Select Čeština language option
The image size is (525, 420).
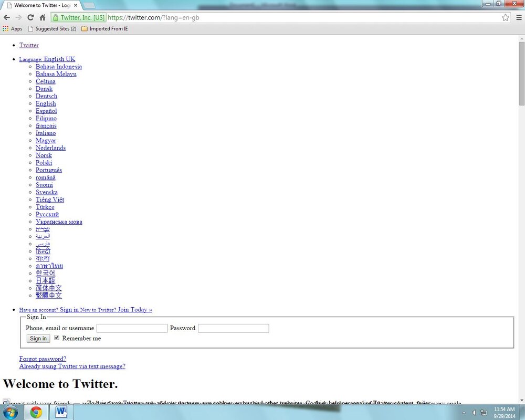coord(46,81)
